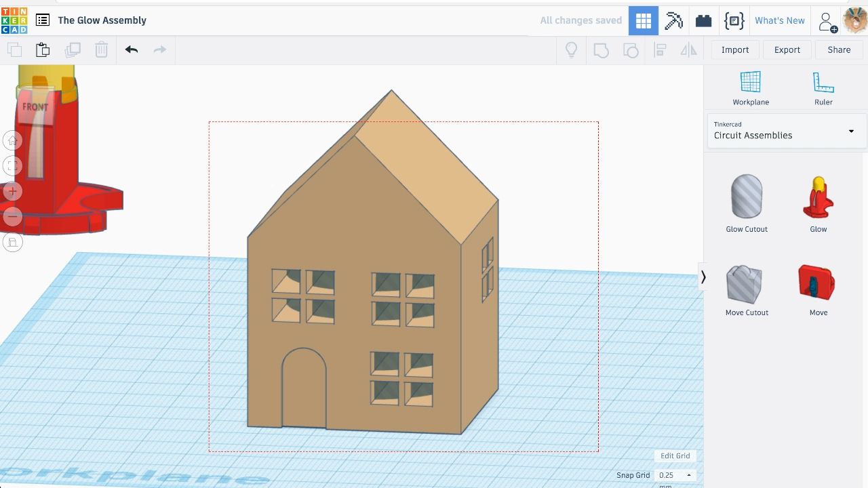Toggle orthographic perspective view button
This screenshot has height=488, width=868.
click(x=12, y=242)
